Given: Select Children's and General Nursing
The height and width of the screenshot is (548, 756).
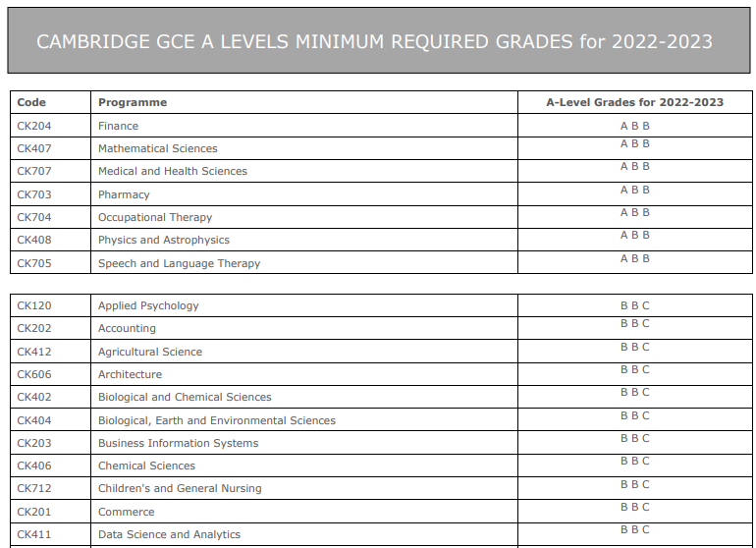Looking at the screenshot, I should click(180, 489).
